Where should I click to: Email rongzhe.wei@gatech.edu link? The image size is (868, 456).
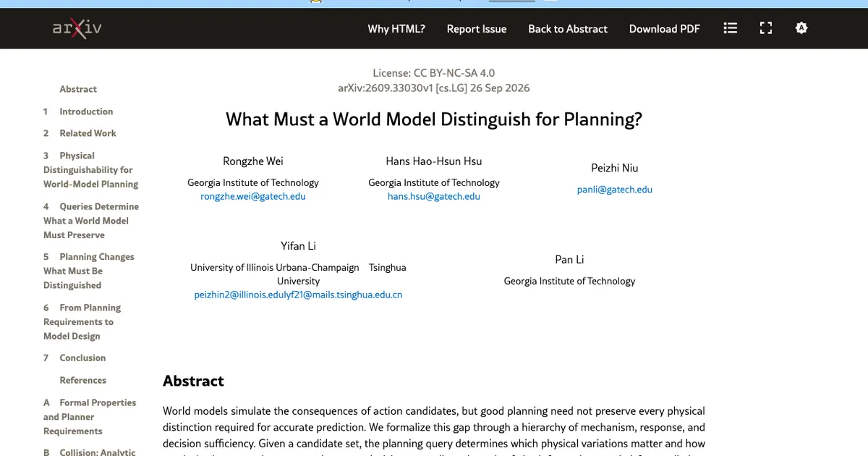[x=253, y=196]
